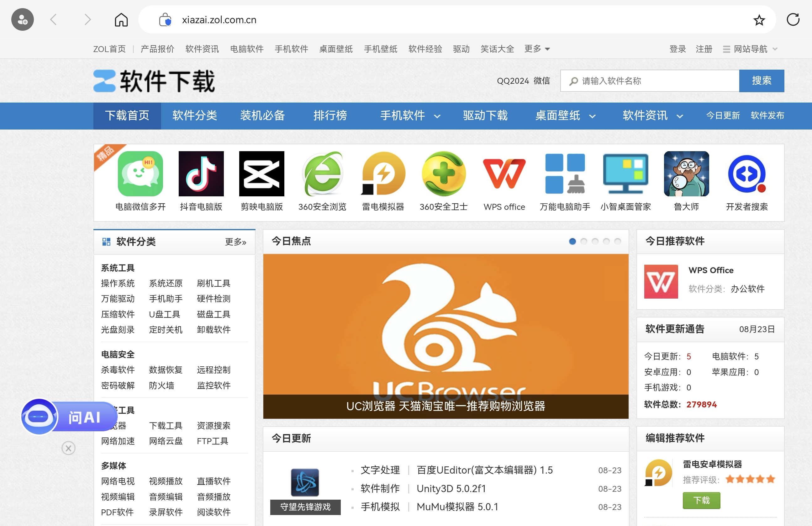Open the 360安全卫士 icon
812x526 pixels.
(x=443, y=174)
